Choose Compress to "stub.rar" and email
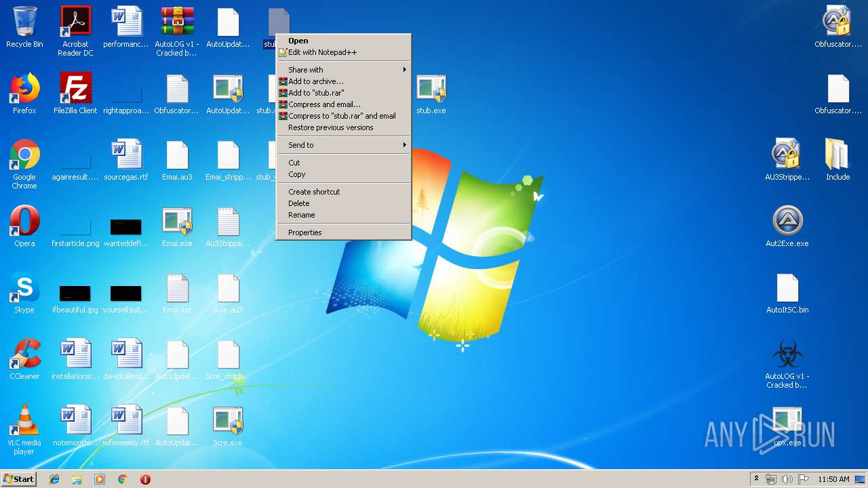868x488 pixels. [x=344, y=116]
